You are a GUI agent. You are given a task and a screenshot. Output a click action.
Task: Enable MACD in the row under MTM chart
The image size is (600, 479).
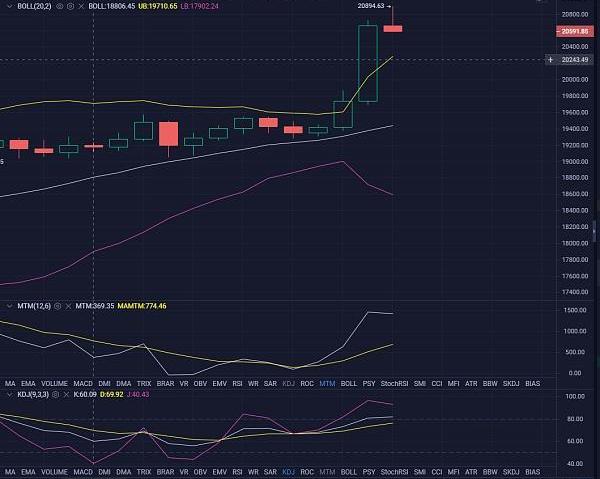83,383
